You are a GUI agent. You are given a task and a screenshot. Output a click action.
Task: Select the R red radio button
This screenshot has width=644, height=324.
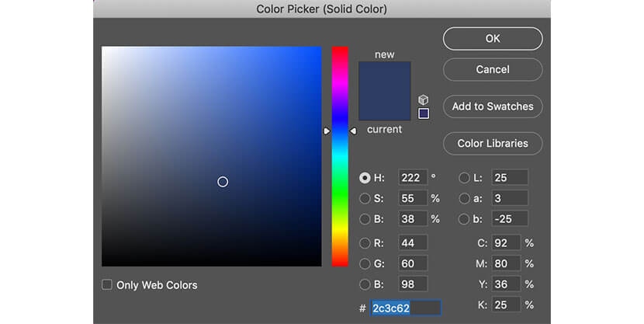pos(365,243)
